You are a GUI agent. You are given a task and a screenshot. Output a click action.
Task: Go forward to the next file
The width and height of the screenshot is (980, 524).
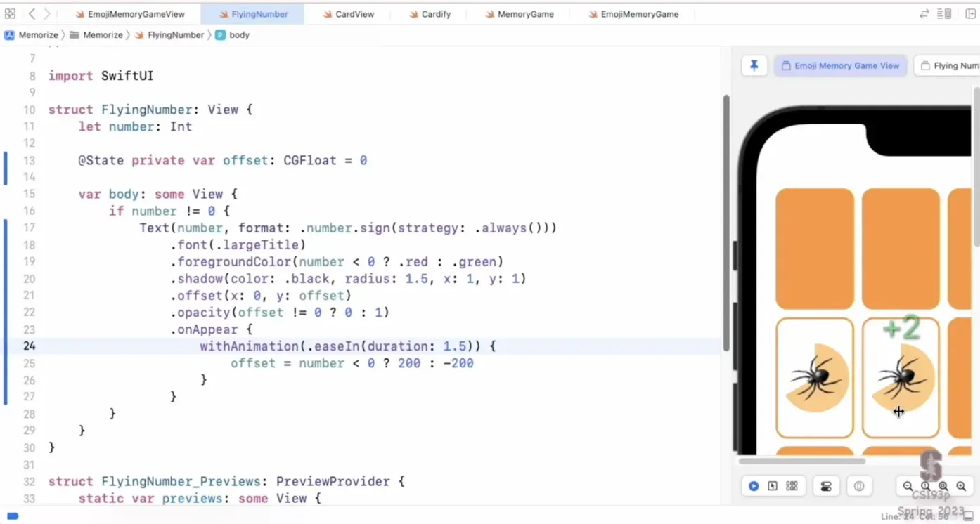tap(47, 14)
